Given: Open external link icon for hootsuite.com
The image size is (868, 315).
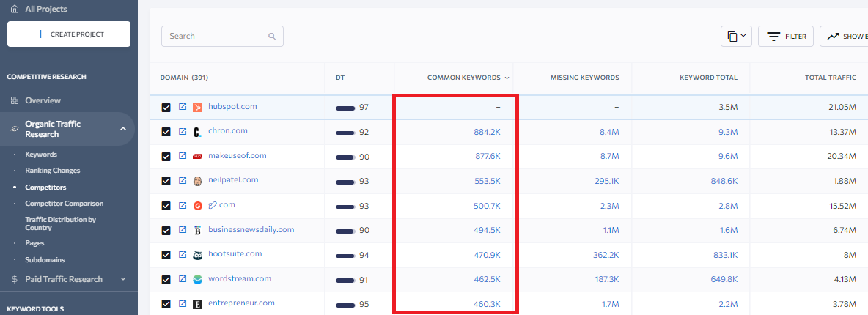Looking at the screenshot, I should click(182, 255).
